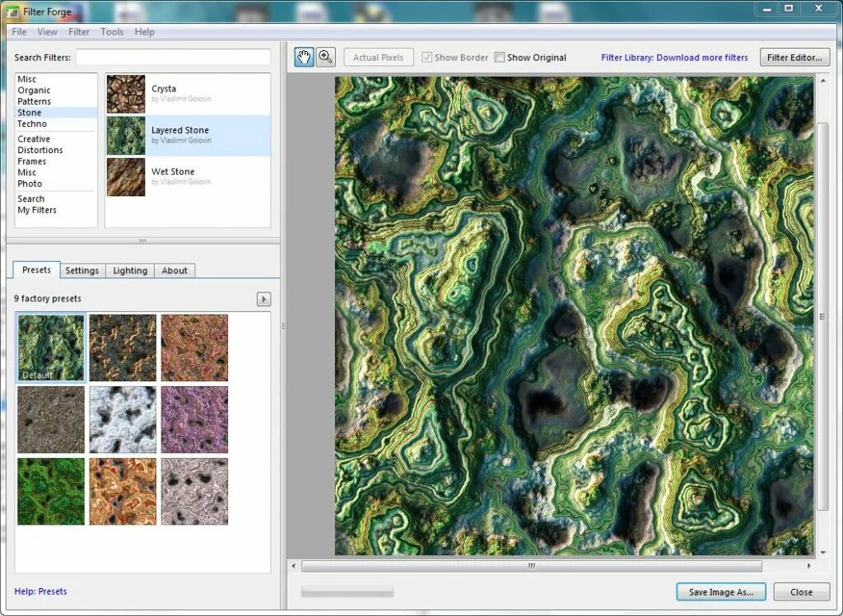Choose the gray-brown rocky preset
This screenshot has width=843, height=616.
tap(51, 420)
